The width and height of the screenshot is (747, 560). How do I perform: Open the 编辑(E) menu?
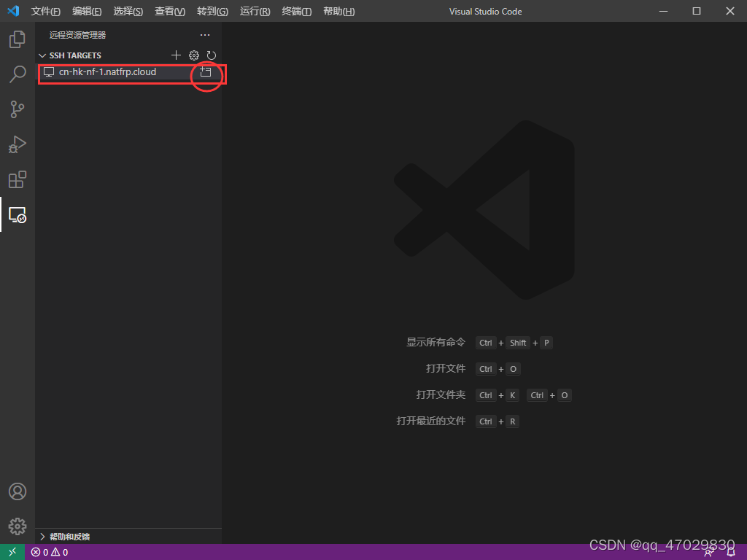(87, 12)
